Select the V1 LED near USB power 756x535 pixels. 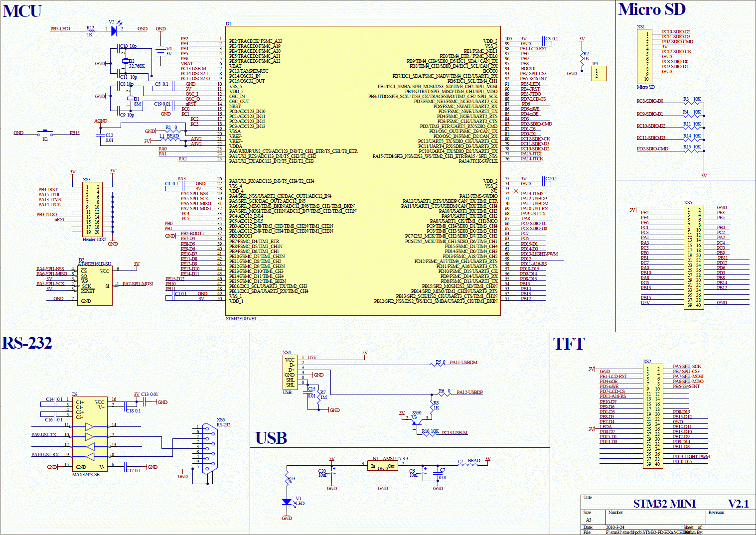tap(287, 502)
